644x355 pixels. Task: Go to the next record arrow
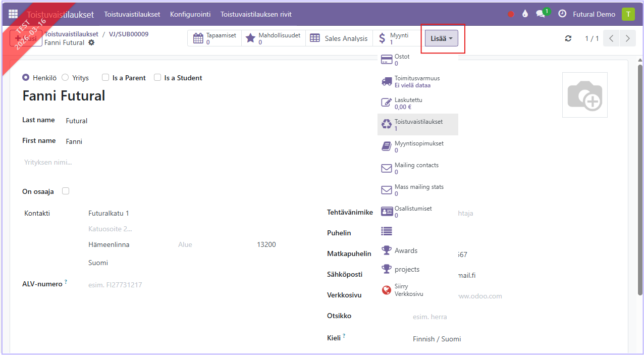click(627, 38)
